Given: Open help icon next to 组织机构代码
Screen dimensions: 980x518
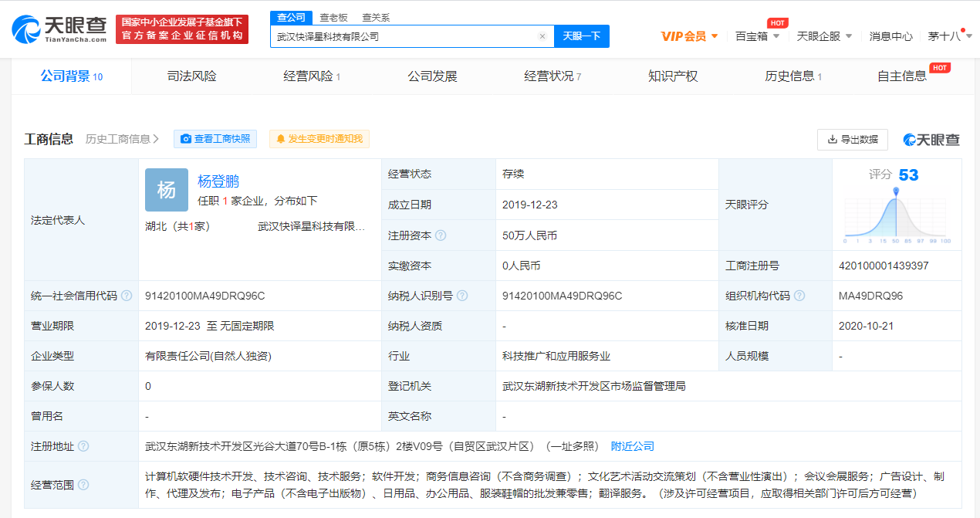Looking at the screenshot, I should (799, 296).
